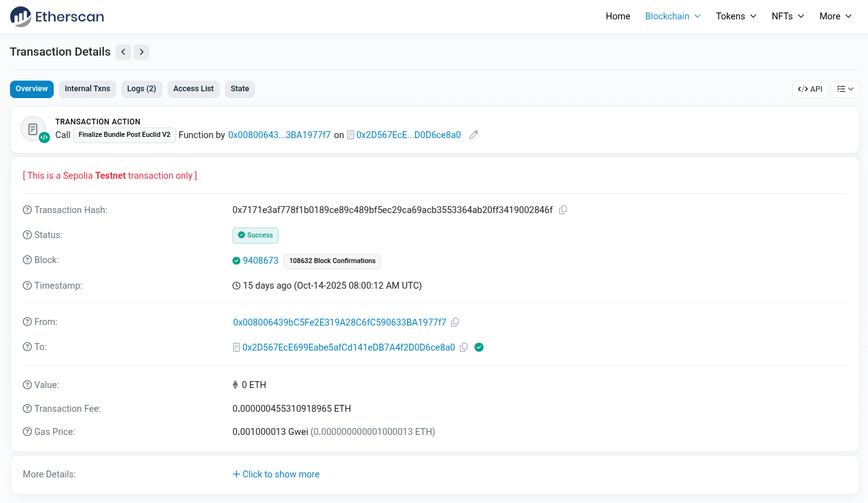Click the Ethereum diamond icon next to Value

[x=235, y=384]
